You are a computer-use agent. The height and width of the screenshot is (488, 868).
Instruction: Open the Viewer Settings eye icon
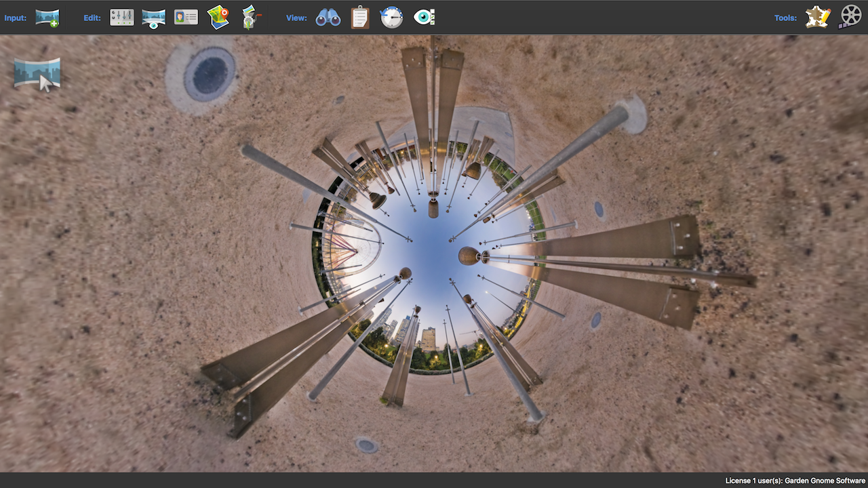pos(424,18)
